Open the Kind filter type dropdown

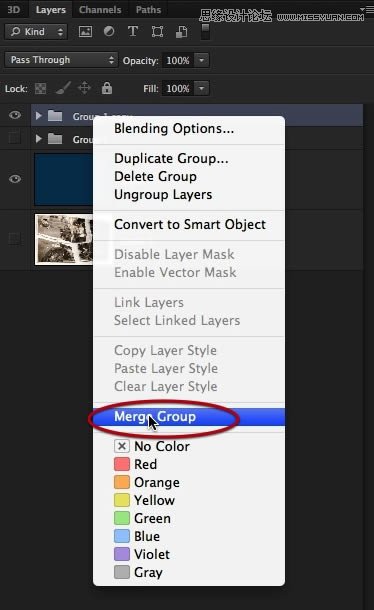36,32
